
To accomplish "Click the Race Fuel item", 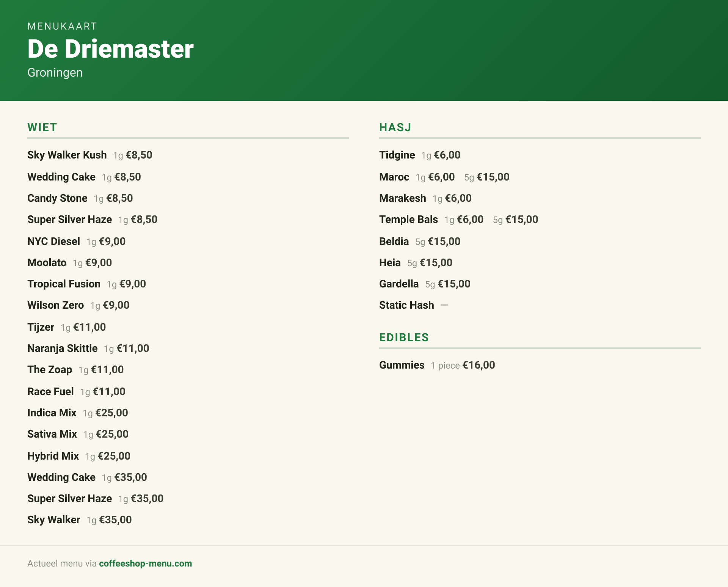I will [50, 392].
